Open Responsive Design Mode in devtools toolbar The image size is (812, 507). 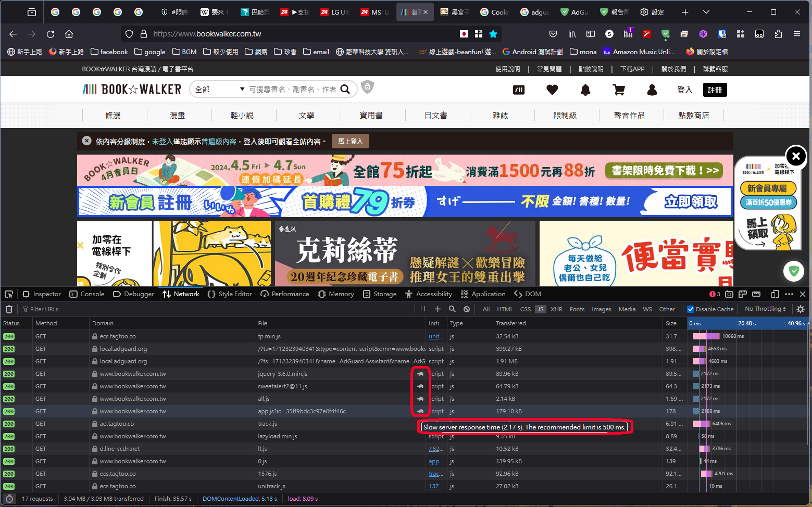(776, 294)
